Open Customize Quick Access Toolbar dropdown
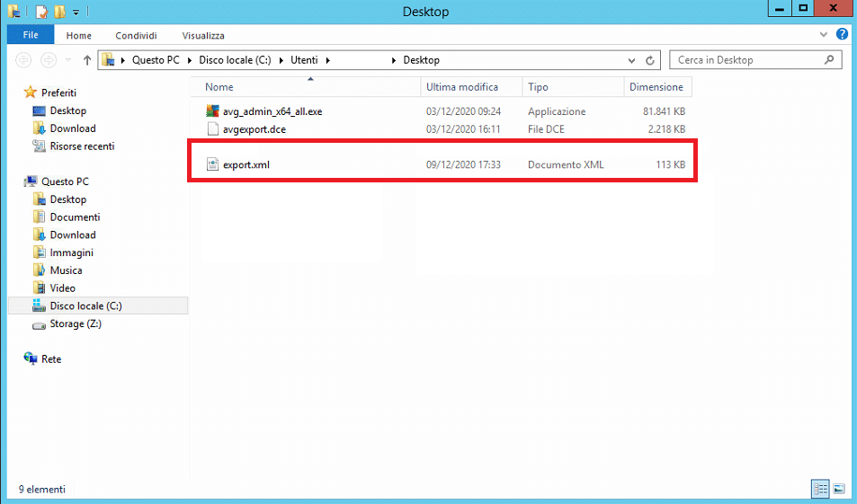 76,12
